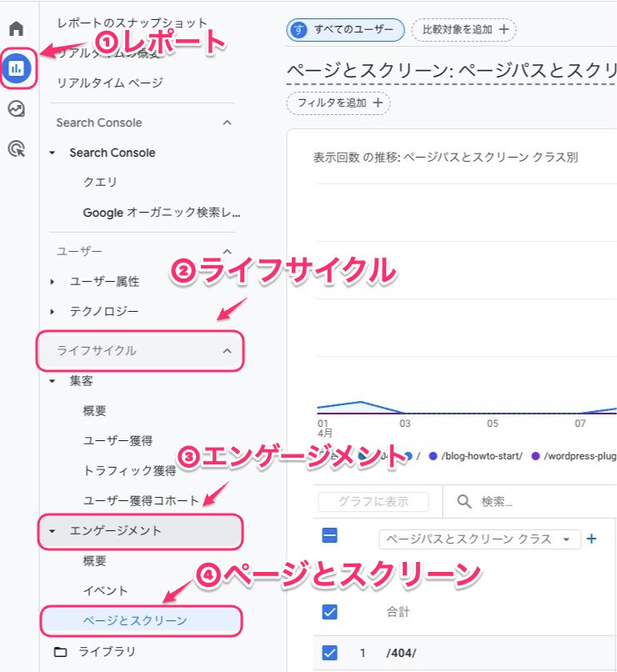
Task: Open the ページパスとスクリーン クラス dropdown
Action: [479, 539]
